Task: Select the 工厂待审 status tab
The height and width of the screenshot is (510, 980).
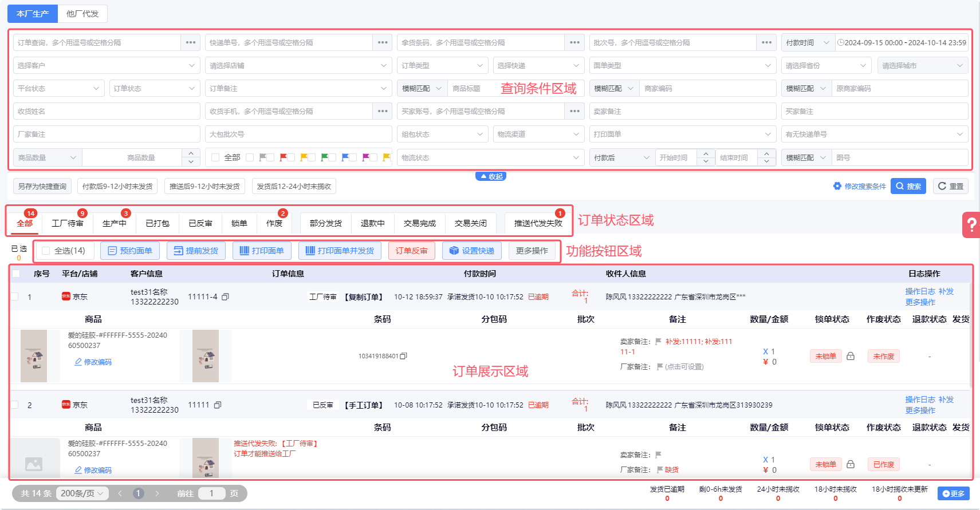Action: tap(68, 223)
